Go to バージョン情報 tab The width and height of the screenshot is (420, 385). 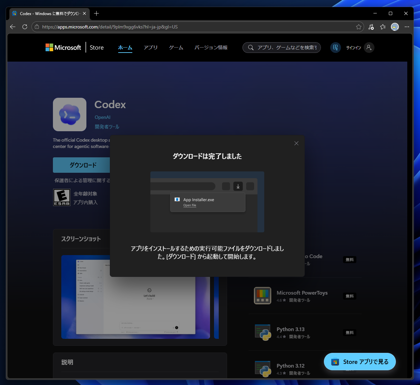(211, 48)
